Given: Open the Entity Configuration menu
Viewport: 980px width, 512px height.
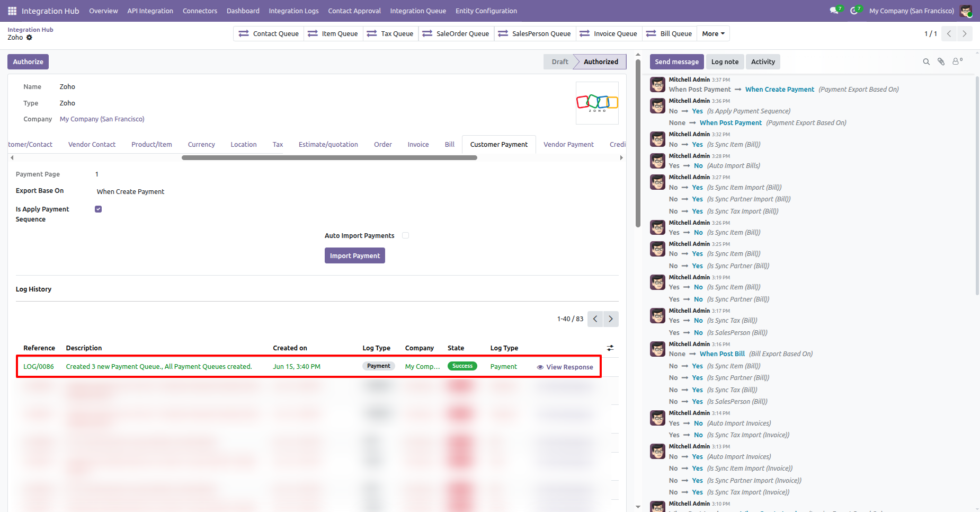Looking at the screenshot, I should pyautogui.click(x=486, y=11).
